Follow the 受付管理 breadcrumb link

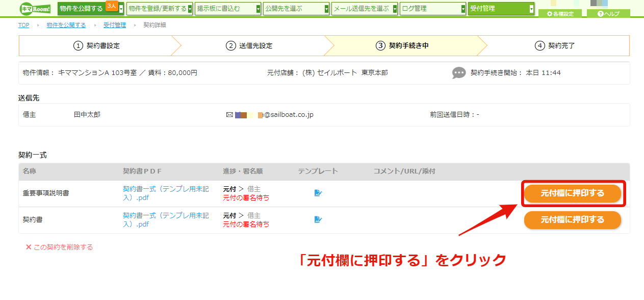(x=114, y=25)
